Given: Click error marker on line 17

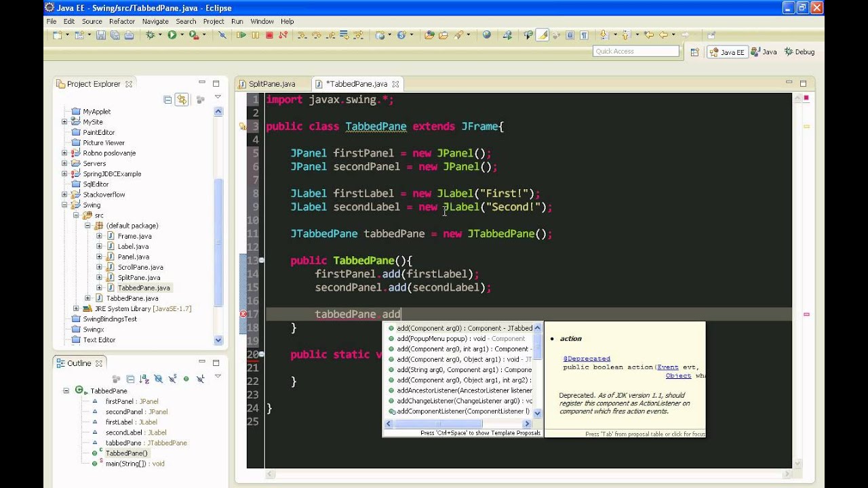Looking at the screenshot, I should [243, 314].
